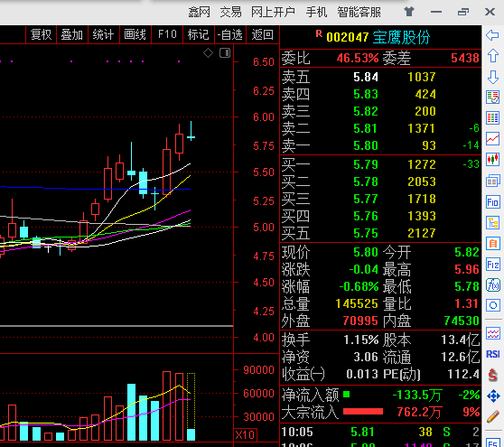Open the 交易 menu item

pos(231,13)
